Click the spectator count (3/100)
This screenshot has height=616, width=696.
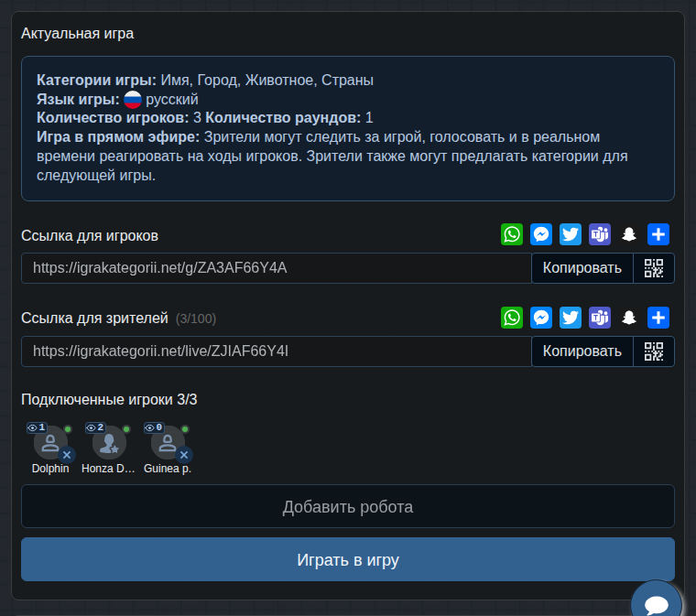pyautogui.click(x=196, y=319)
